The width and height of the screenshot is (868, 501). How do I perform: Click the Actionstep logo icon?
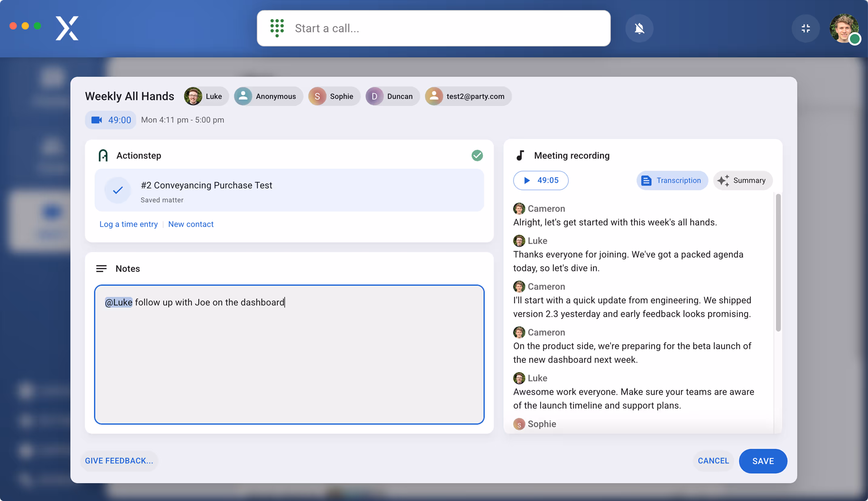point(103,156)
